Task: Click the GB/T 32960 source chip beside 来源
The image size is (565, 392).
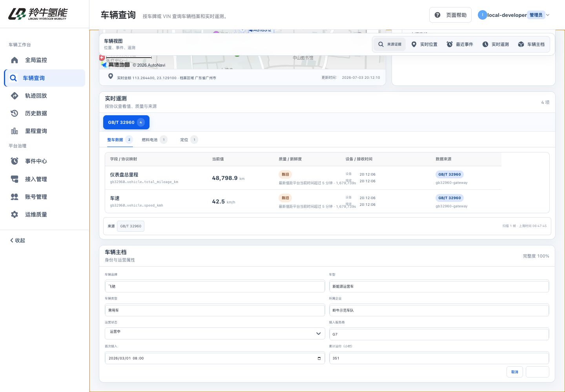Action: point(131,226)
